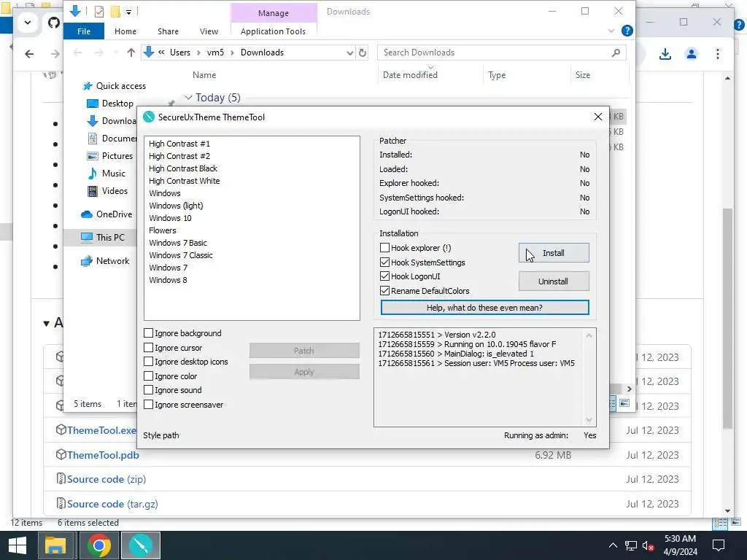Open Pictures in the navigation pane
The height and width of the screenshot is (560, 747).
pyautogui.click(x=110, y=156)
